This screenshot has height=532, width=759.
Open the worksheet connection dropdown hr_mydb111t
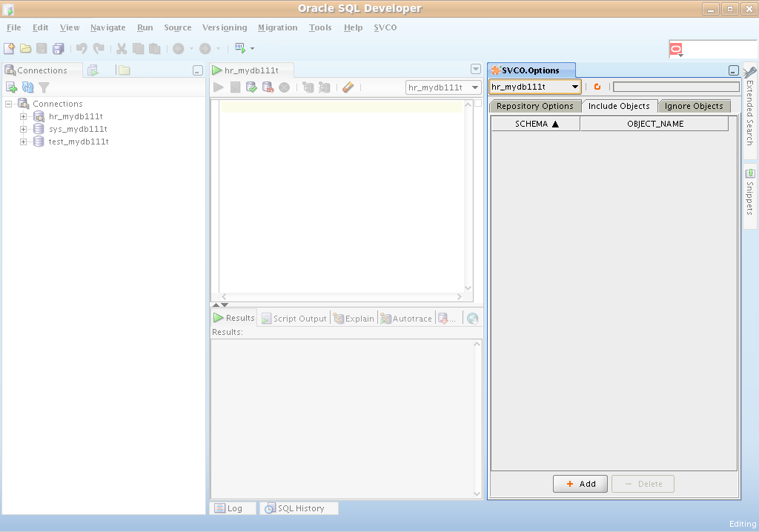point(443,87)
